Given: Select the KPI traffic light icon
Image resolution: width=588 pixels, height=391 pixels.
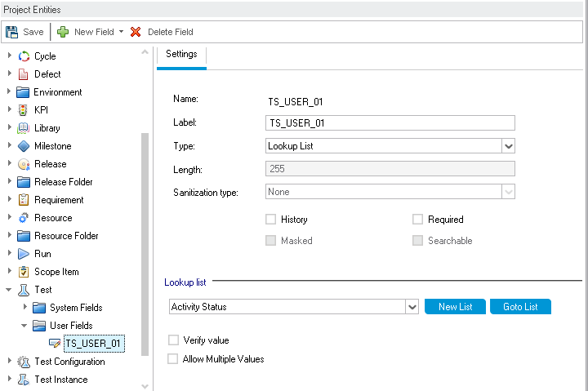Looking at the screenshot, I should click(x=24, y=110).
